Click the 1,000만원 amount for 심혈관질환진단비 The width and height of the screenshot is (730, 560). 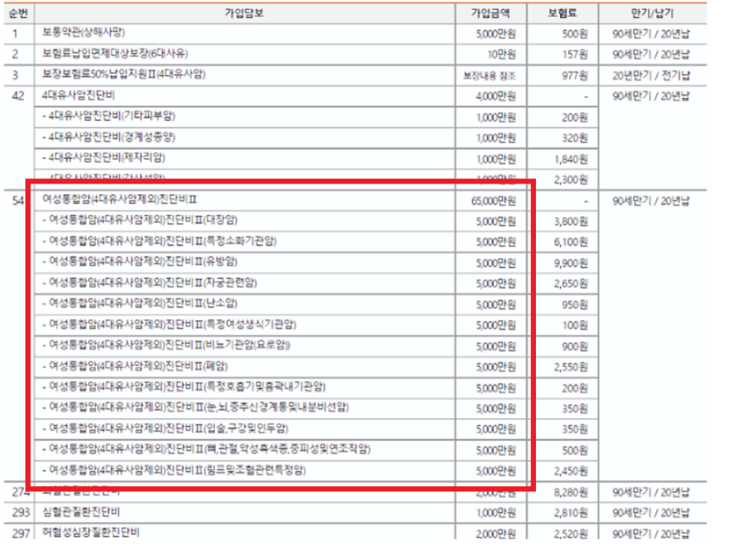tap(496, 513)
